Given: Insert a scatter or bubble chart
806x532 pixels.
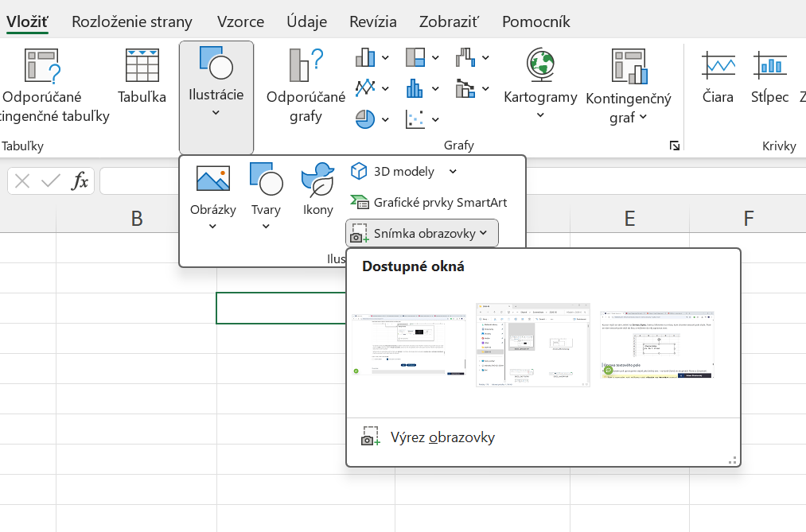Looking at the screenshot, I should pyautogui.click(x=415, y=119).
